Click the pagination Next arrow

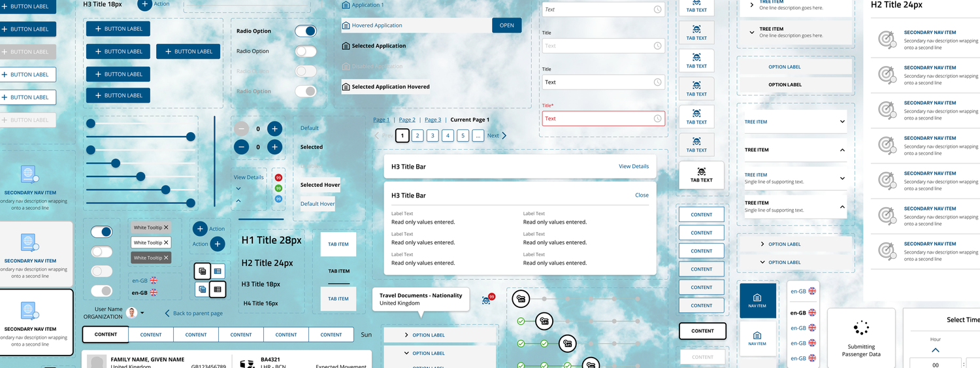[504, 136]
